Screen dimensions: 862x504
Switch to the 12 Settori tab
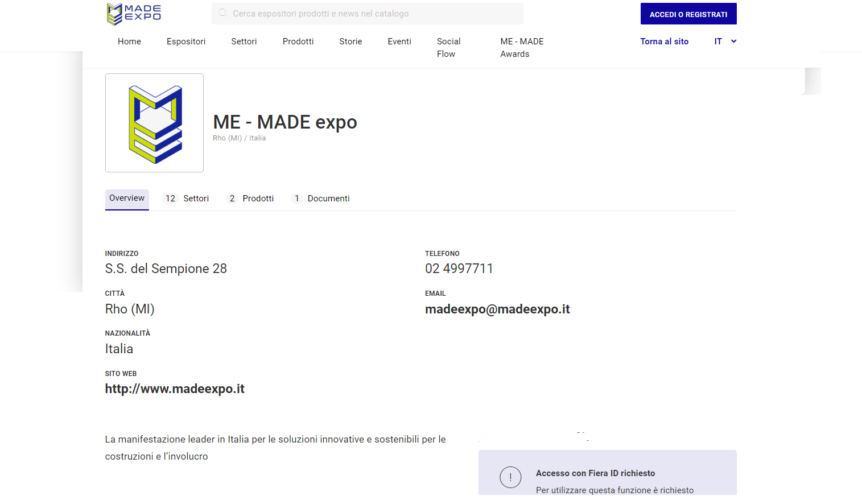tap(187, 199)
